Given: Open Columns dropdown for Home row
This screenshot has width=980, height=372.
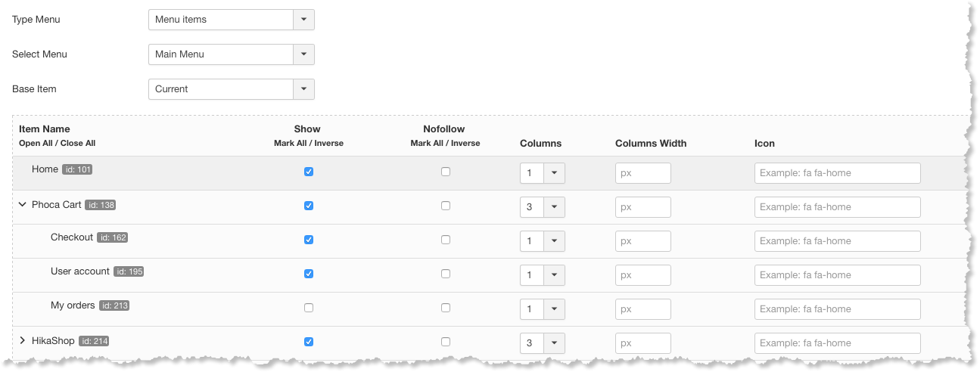Looking at the screenshot, I should point(554,173).
